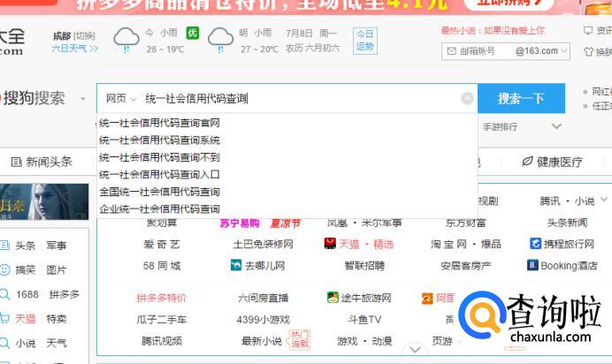Open the 斗鱼TV link

pos(364,320)
